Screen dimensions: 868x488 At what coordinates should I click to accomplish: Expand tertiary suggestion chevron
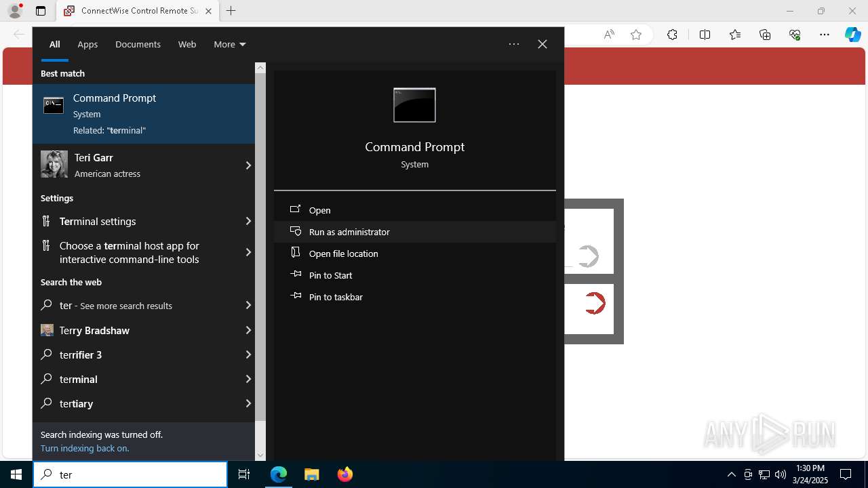click(x=248, y=403)
